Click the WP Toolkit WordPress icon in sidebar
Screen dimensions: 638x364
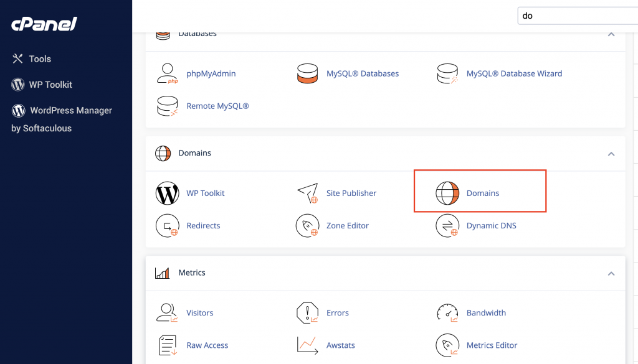[18, 85]
